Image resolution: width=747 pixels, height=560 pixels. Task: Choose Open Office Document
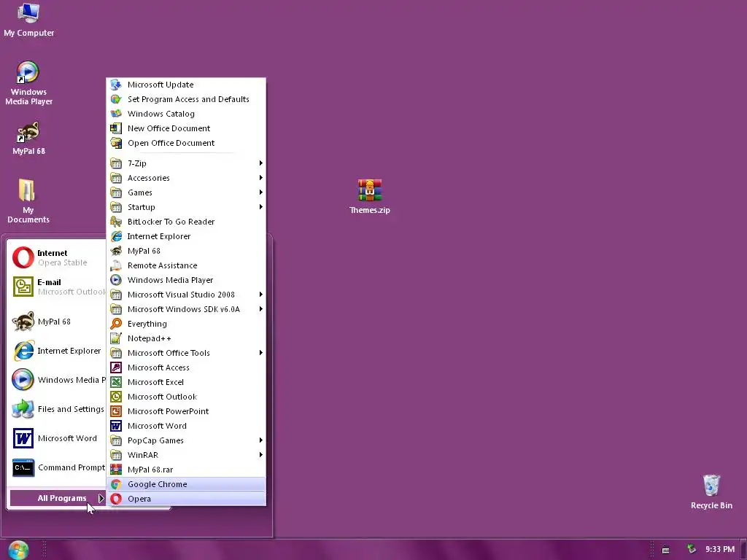tap(186, 143)
